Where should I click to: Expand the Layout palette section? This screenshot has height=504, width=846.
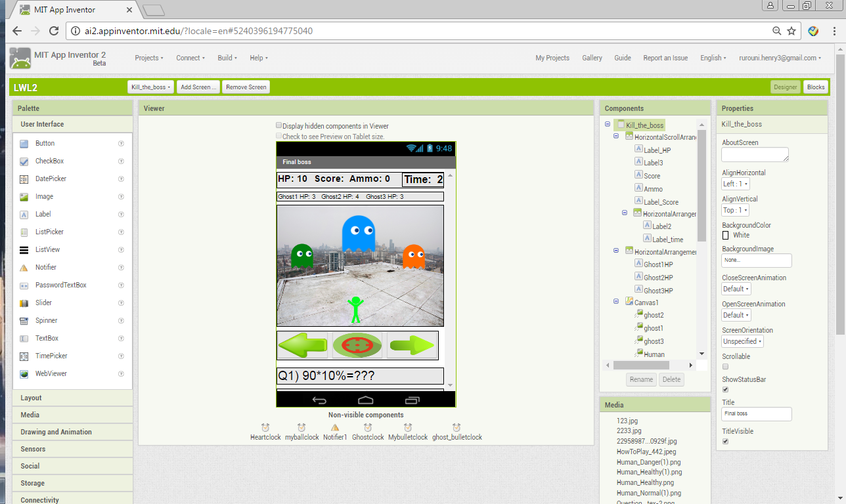coord(72,398)
